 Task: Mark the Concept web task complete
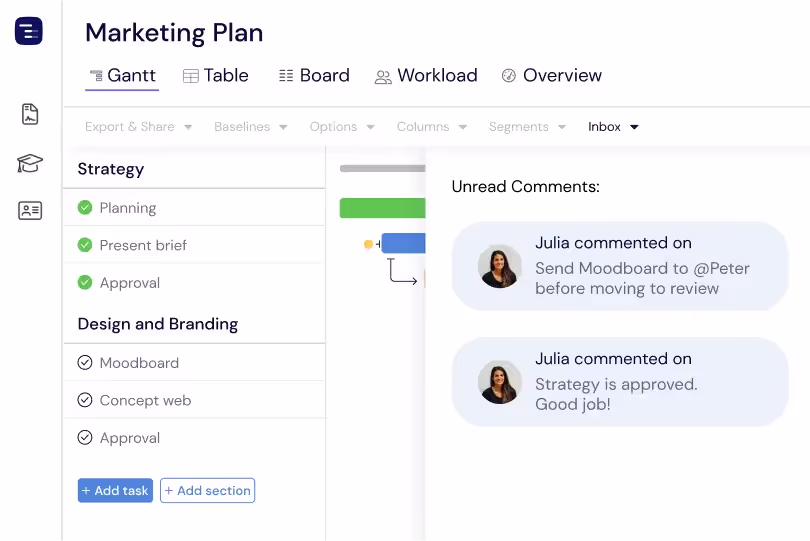[85, 400]
